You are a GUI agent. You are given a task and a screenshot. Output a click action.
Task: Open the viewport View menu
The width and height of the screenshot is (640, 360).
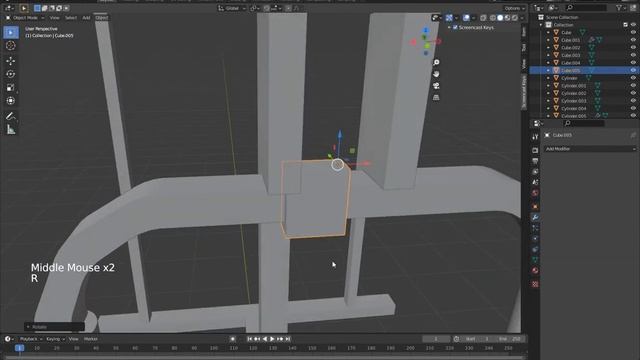pos(54,18)
